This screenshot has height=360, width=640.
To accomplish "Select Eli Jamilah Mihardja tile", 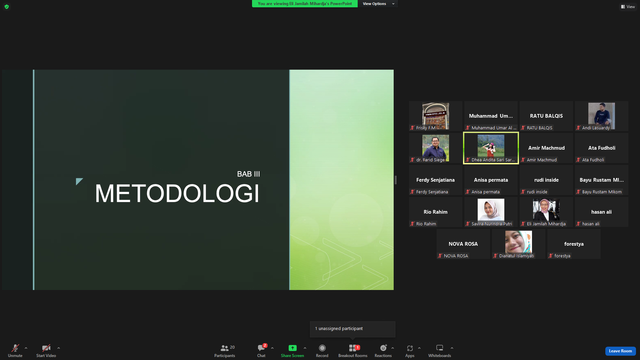I will 546,212.
